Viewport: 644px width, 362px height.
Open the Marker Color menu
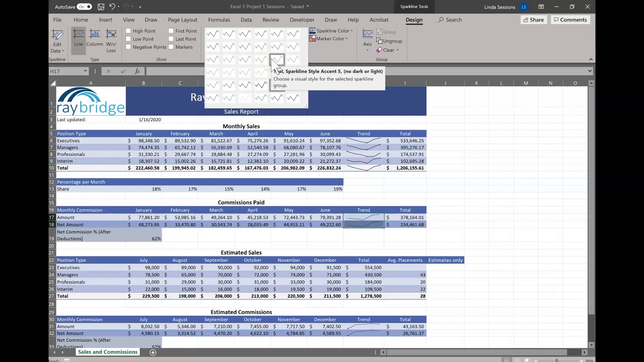[328, 39]
